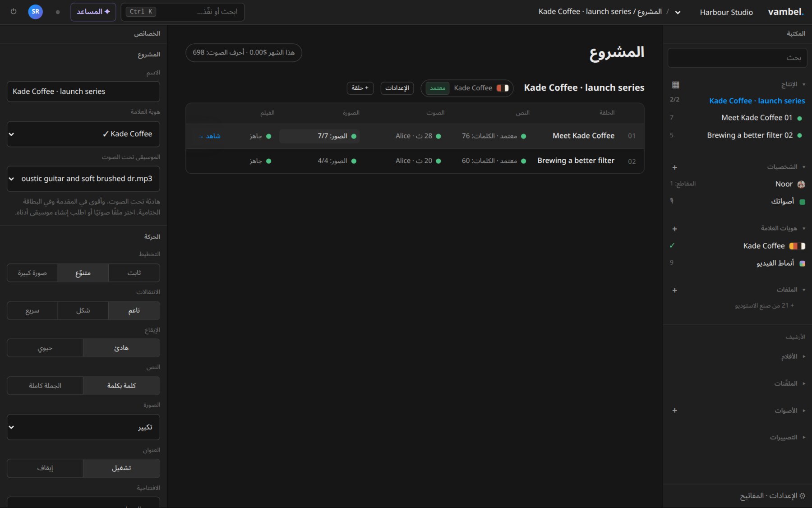Select شكل transitions option
The height and width of the screenshot is (508, 812).
tap(83, 311)
